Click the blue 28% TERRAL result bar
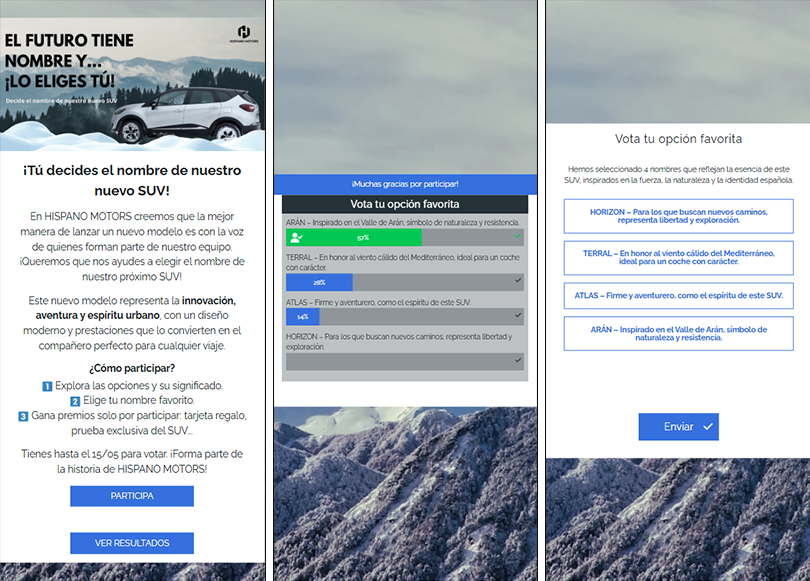This screenshot has height=581, width=810. 319,282
